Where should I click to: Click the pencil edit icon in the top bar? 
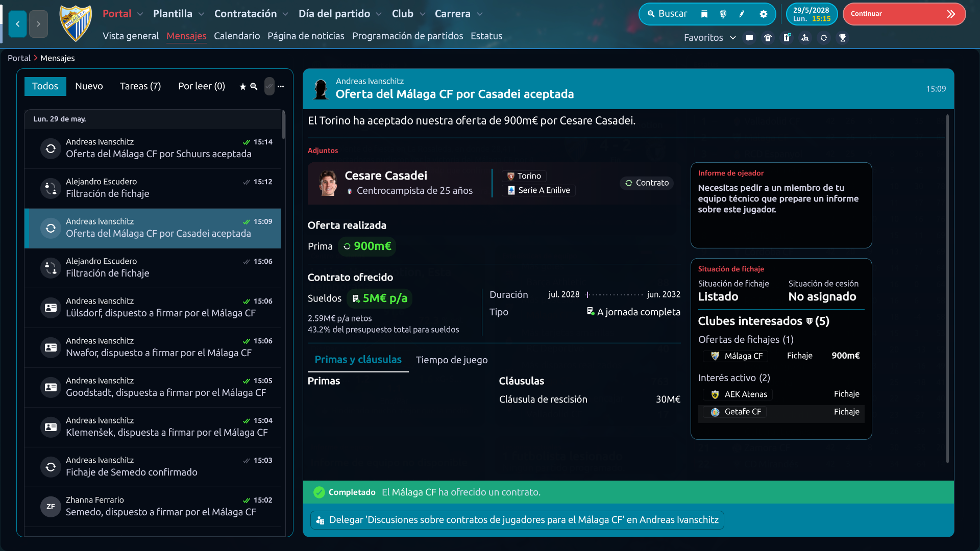[742, 14]
